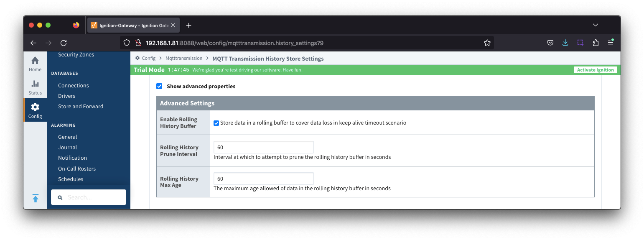Viewport: 644px width, 240px height.
Task: Bookmark this page with the star icon
Action: [x=487, y=43]
